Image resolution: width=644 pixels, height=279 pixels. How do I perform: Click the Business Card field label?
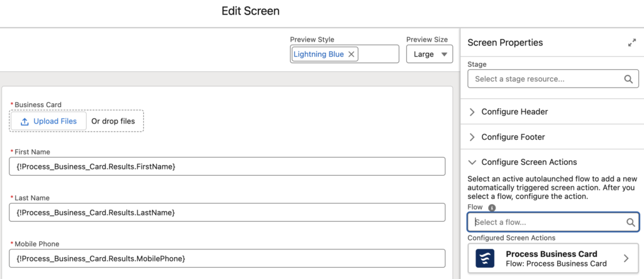coord(38,105)
